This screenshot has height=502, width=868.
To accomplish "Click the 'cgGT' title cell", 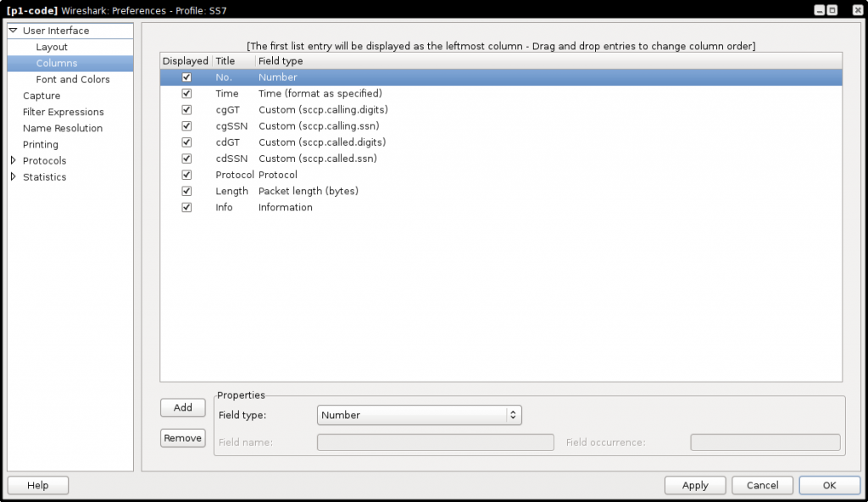I will [227, 109].
